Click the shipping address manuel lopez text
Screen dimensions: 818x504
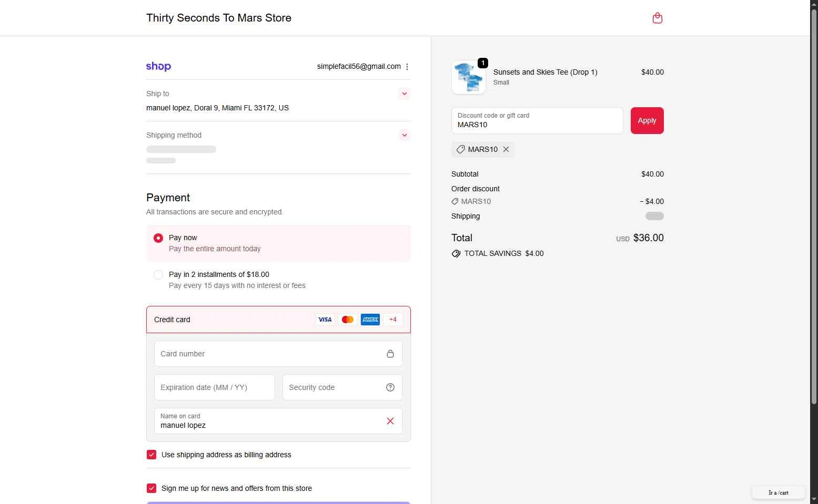[217, 108]
